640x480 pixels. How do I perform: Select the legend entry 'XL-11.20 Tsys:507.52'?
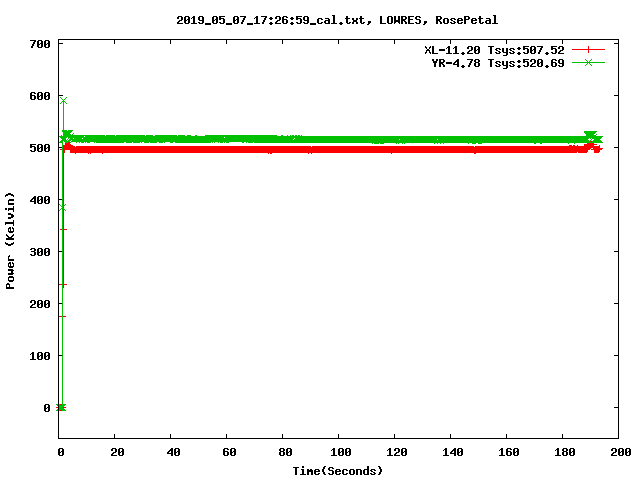[x=494, y=50]
